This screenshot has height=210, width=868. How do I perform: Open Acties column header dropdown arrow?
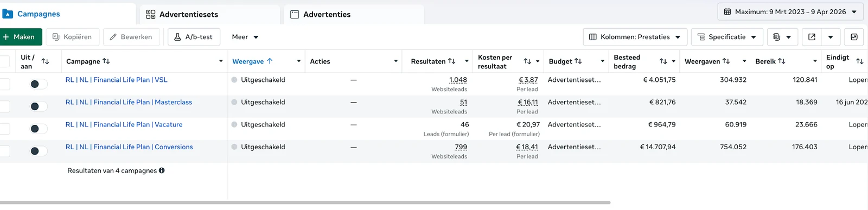coord(396,61)
